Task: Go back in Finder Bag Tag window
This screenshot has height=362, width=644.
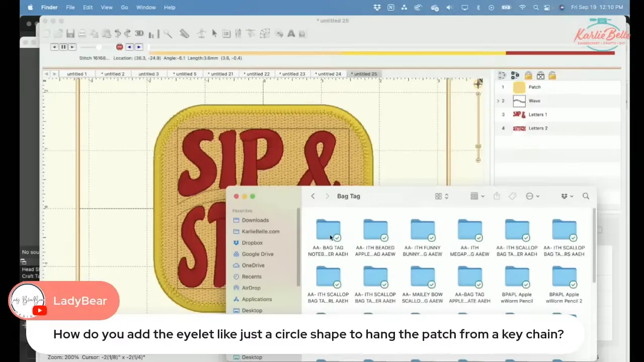Action: pos(313,196)
